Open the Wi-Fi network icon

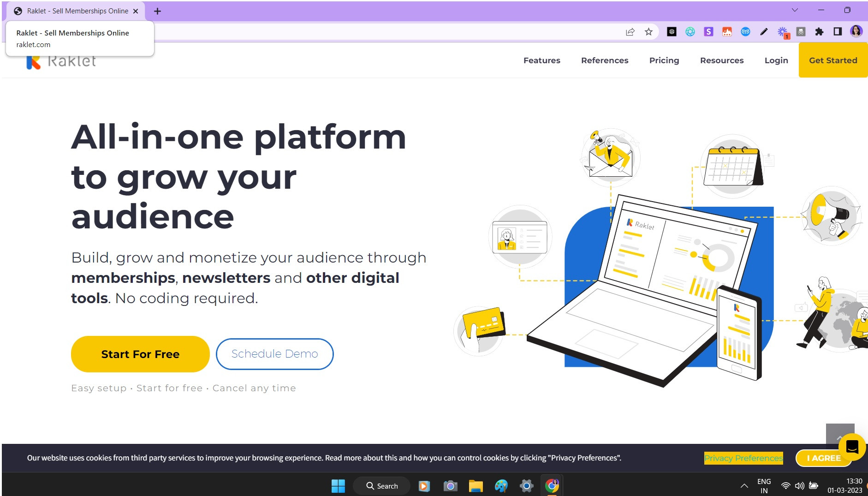[785, 486]
